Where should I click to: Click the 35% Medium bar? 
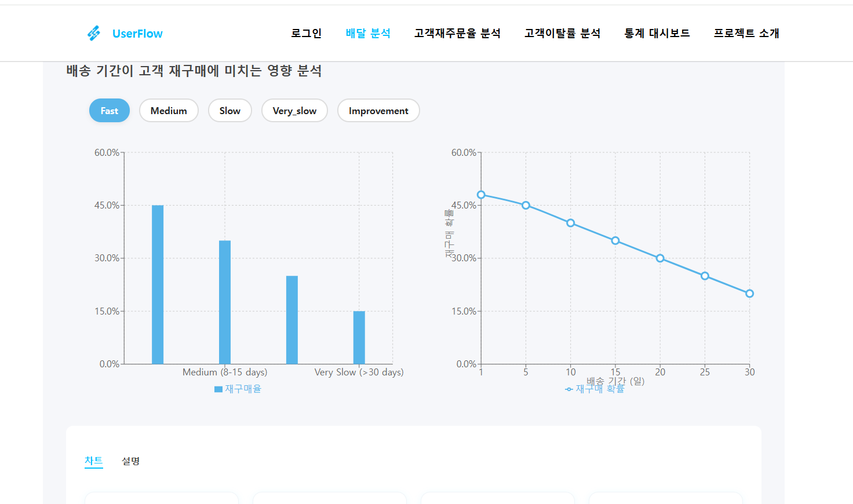pyautogui.click(x=225, y=302)
